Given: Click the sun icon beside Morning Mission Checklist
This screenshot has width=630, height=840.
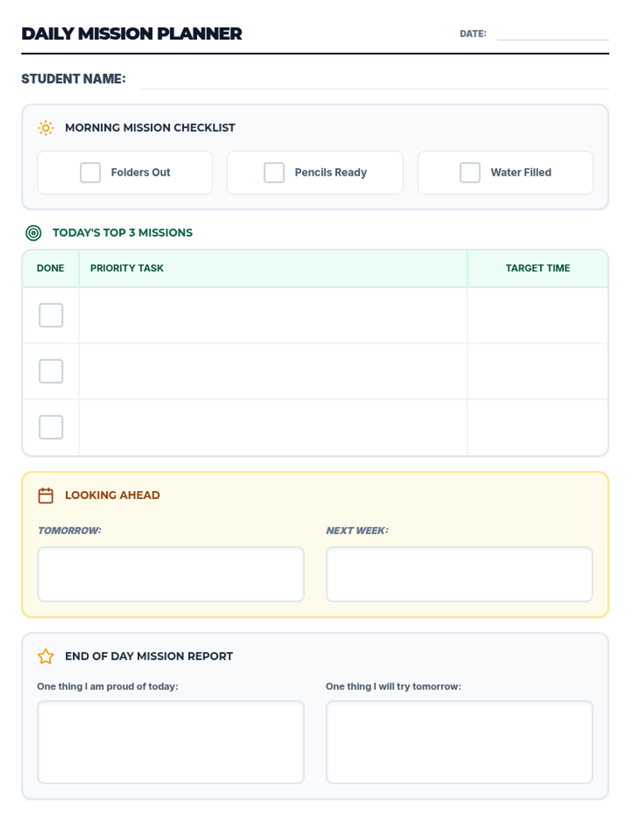Looking at the screenshot, I should 46,128.
